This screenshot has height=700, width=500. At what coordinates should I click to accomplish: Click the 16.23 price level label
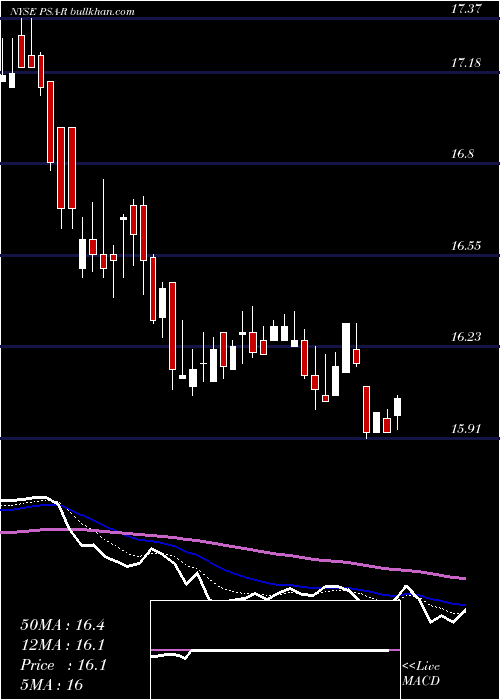pyautogui.click(x=466, y=337)
